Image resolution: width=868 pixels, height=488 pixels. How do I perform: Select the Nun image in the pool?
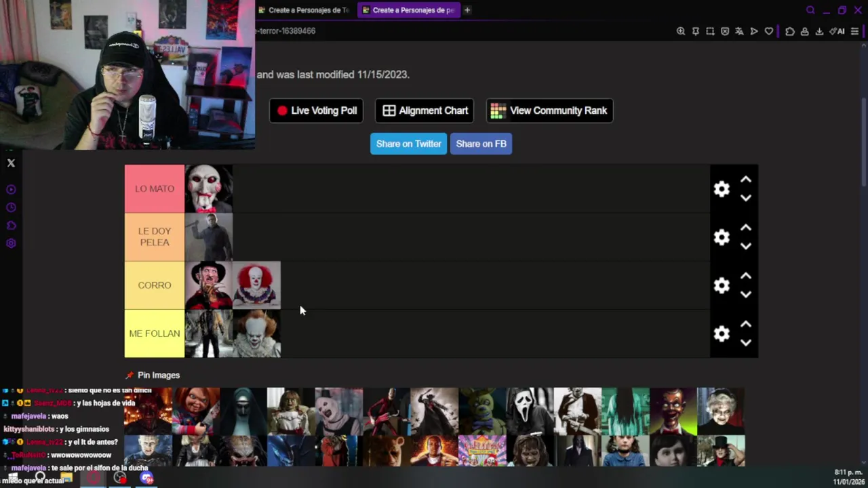(243, 411)
